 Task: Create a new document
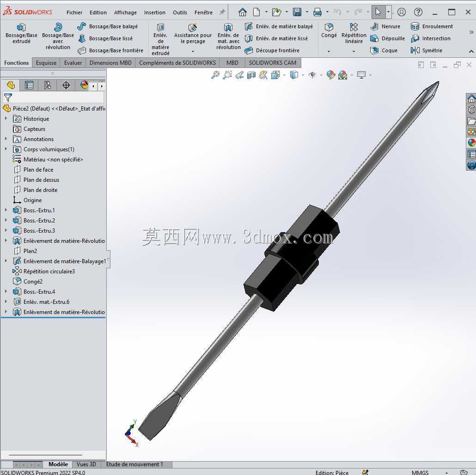pyautogui.click(x=256, y=12)
